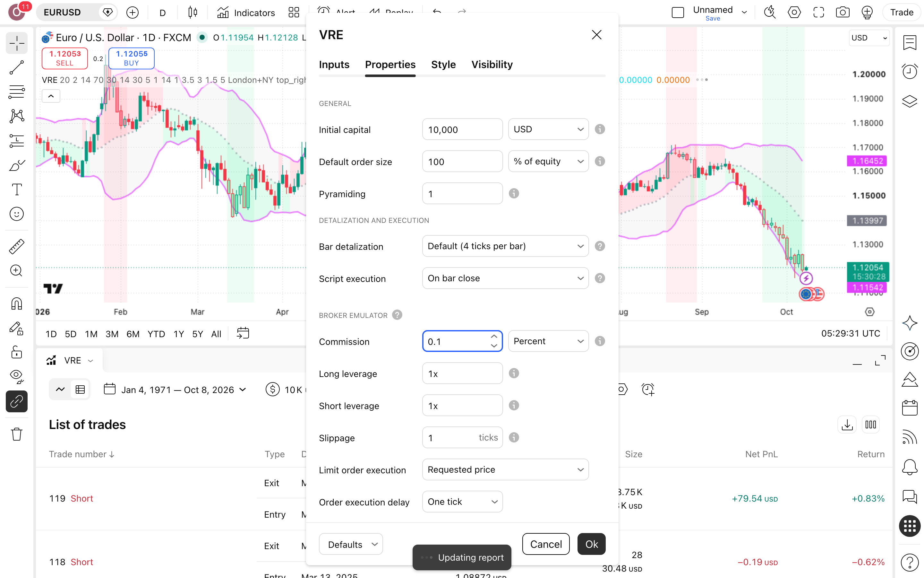The height and width of the screenshot is (578, 924).
Task: Increase Commission value with up stepper
Action: [494, 337]
